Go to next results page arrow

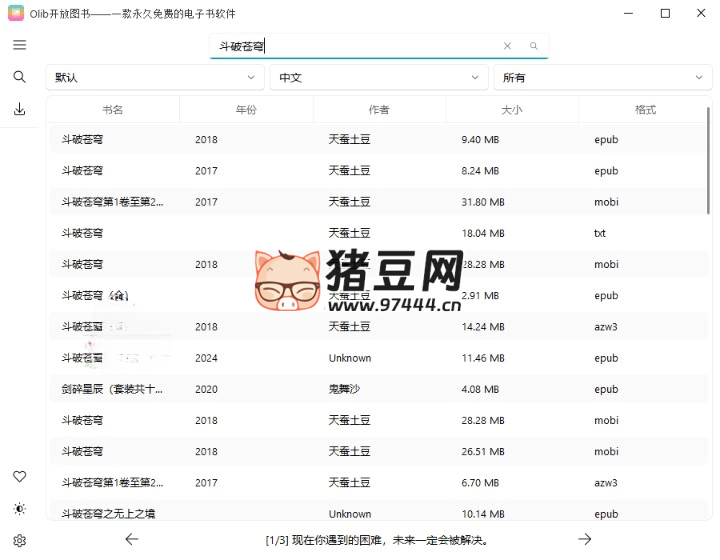(x=585, y=539)
